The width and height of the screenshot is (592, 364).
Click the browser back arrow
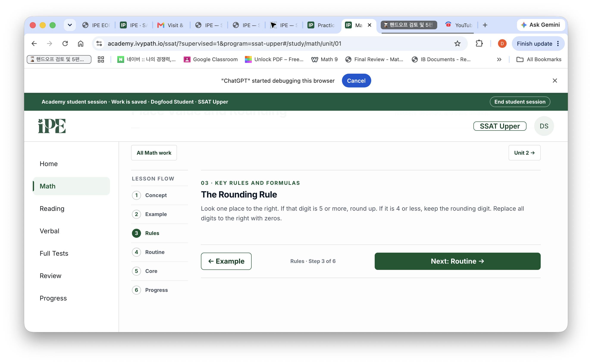point(34,44)
